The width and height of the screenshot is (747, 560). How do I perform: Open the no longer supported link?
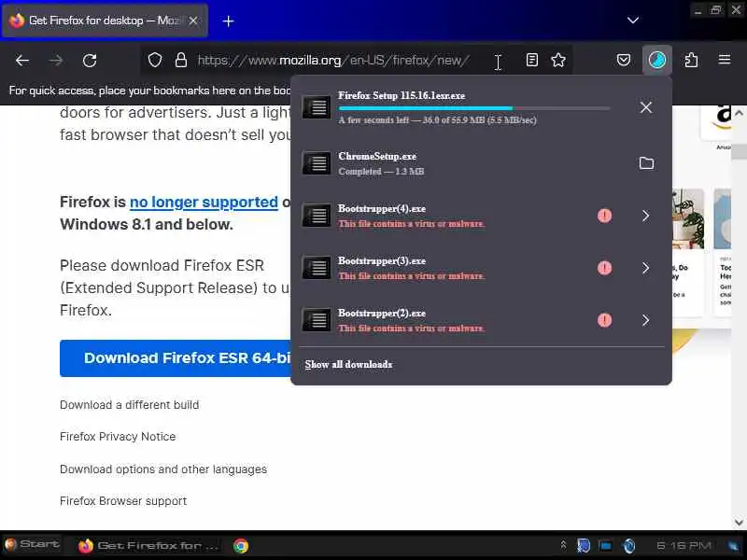coord(204,203)
